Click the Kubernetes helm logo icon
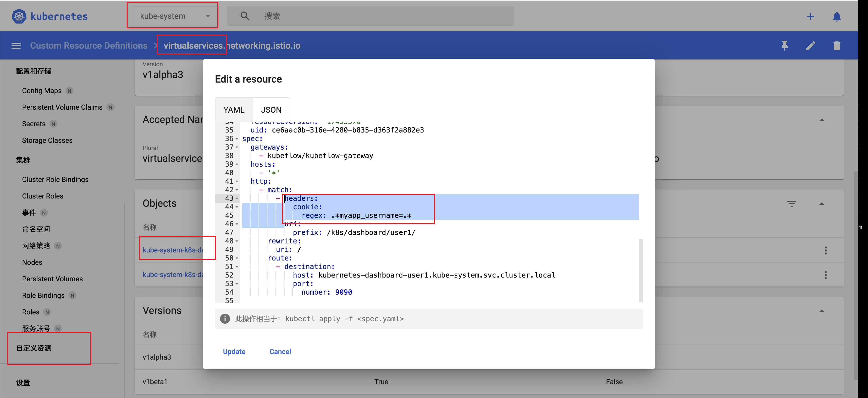This screenshot has width=868, height=398. point(19,16)
